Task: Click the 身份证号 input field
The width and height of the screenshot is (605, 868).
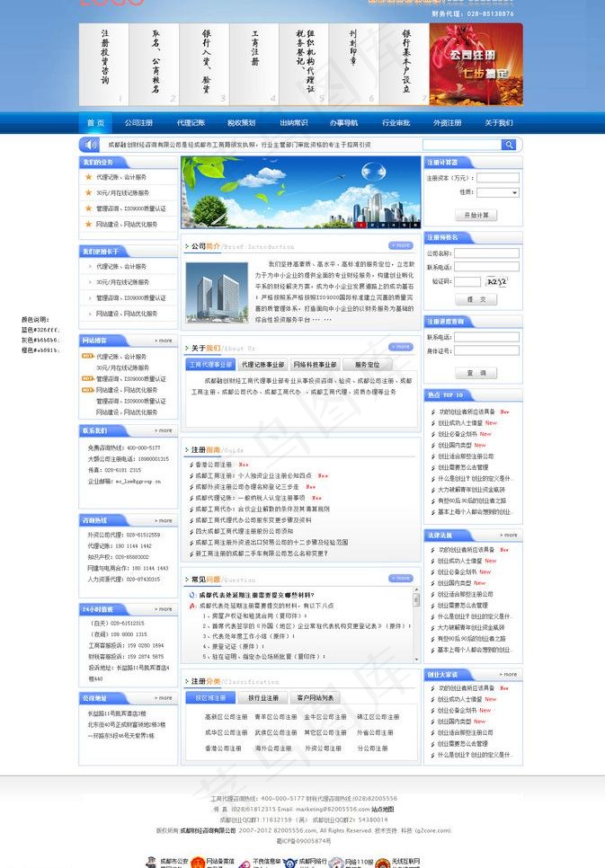Action: (x=486, y=351)
